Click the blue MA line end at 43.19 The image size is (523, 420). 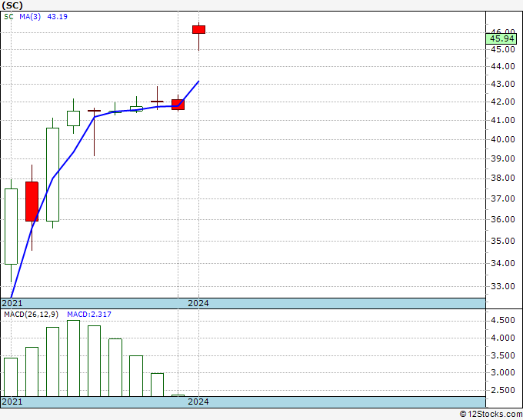[198, 81]
